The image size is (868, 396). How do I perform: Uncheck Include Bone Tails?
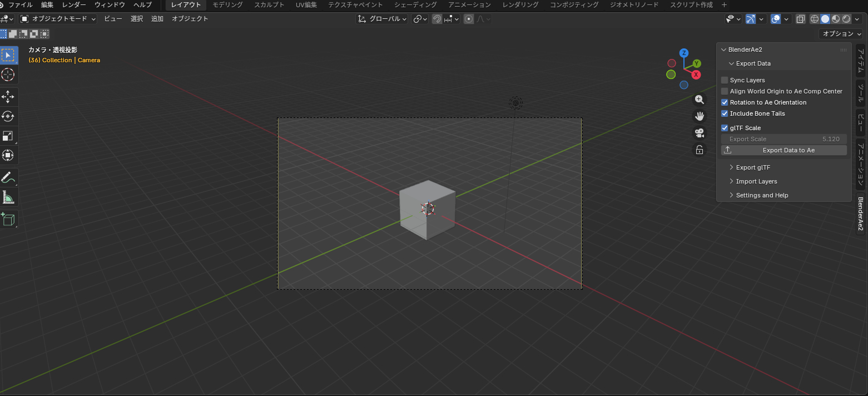click(x=725, y=113)
